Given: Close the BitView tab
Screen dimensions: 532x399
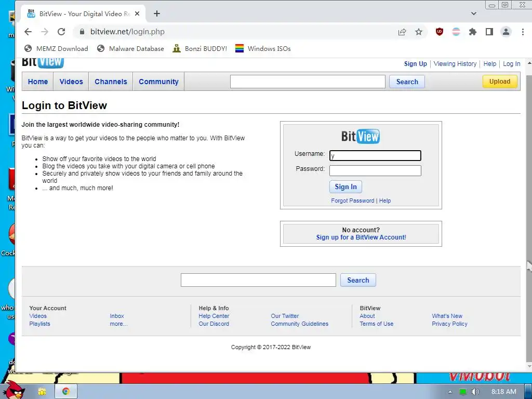Looking at the screenshot, I should [137, 14].
